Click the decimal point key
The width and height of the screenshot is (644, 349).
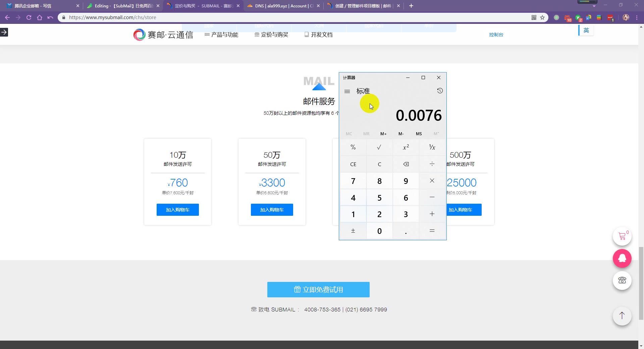click(406, 231)
